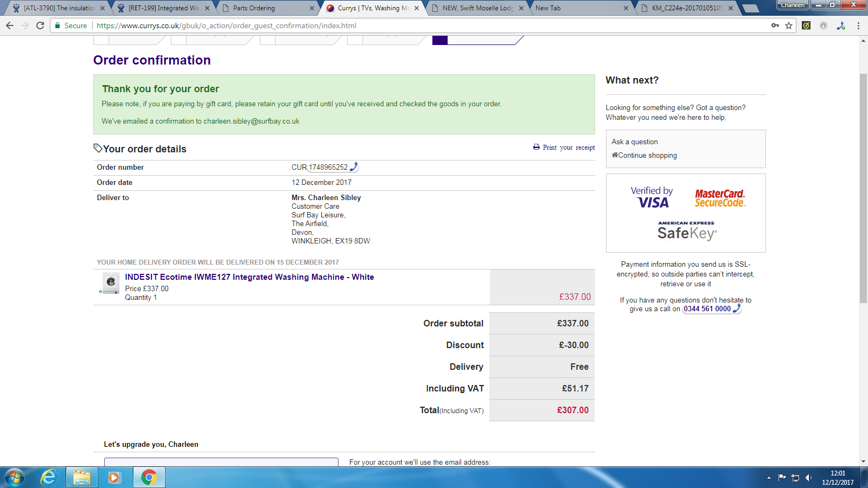Click the page scrollbar up arrow
Image resolution: width=868 pixels, height=488 pixels.
(x=863, y=41)
